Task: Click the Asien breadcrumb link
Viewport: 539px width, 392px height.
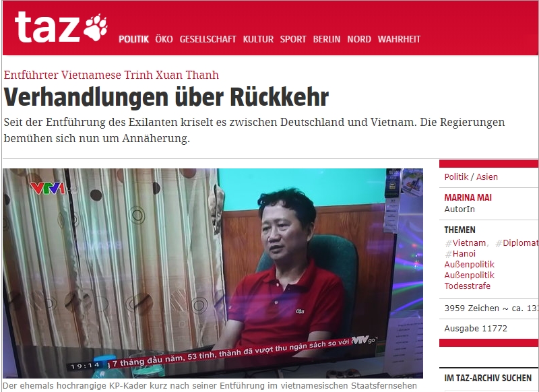Action: (x=486, y=177)
